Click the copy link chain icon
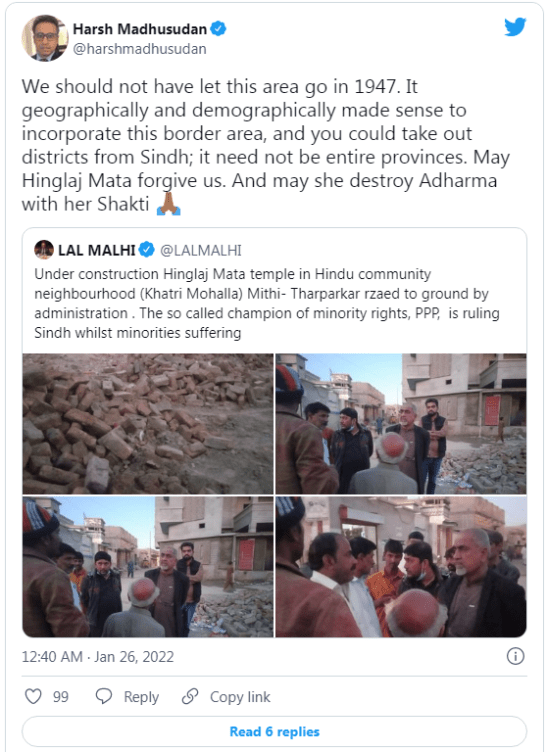Screen dimensions: 547x752 tap(190, 696)
